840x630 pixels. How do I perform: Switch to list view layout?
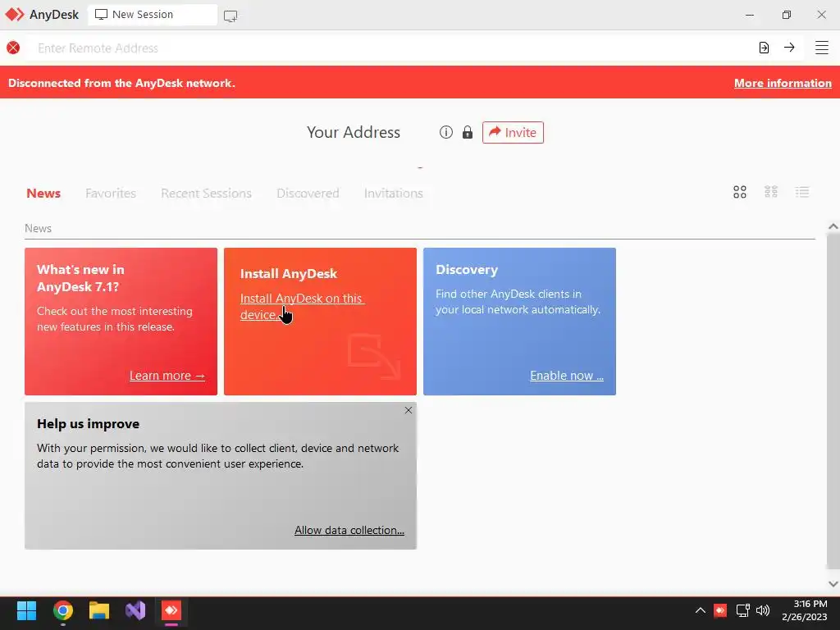click(x=802, y=192)
